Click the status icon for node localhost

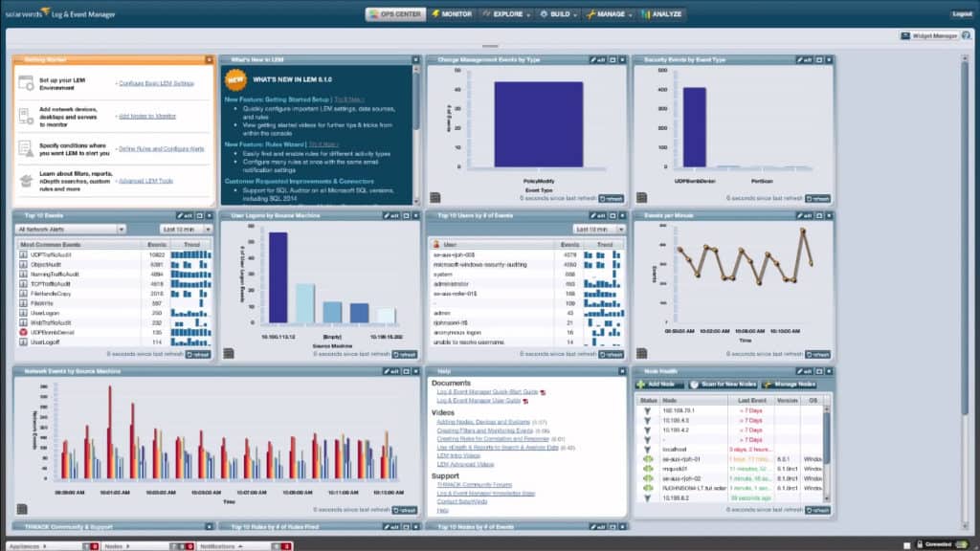[648, 450]
